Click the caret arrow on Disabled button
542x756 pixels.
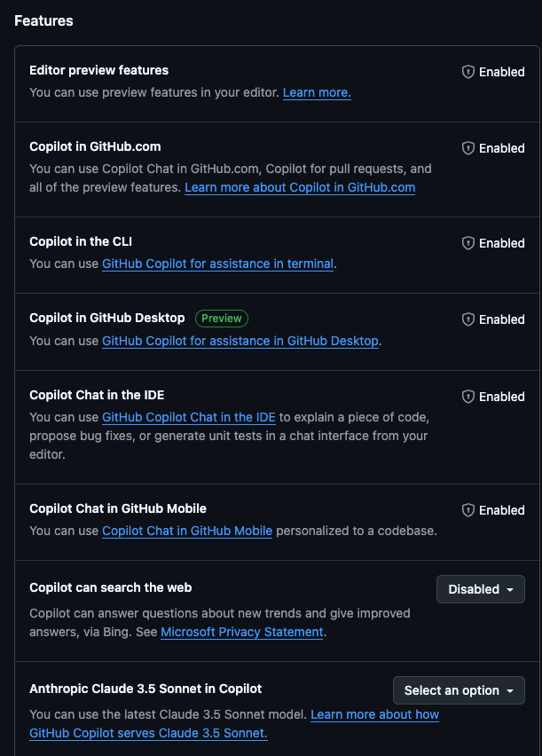click(x=510, y=590)
